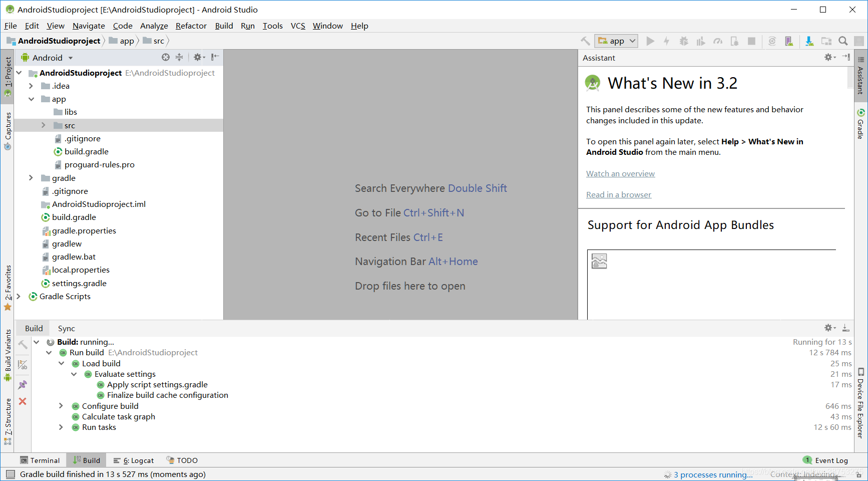This screenshot has width=868, height=481.
Task: Expand the src folder arrow
Action: pyautogui.click(x=44, y=125)
